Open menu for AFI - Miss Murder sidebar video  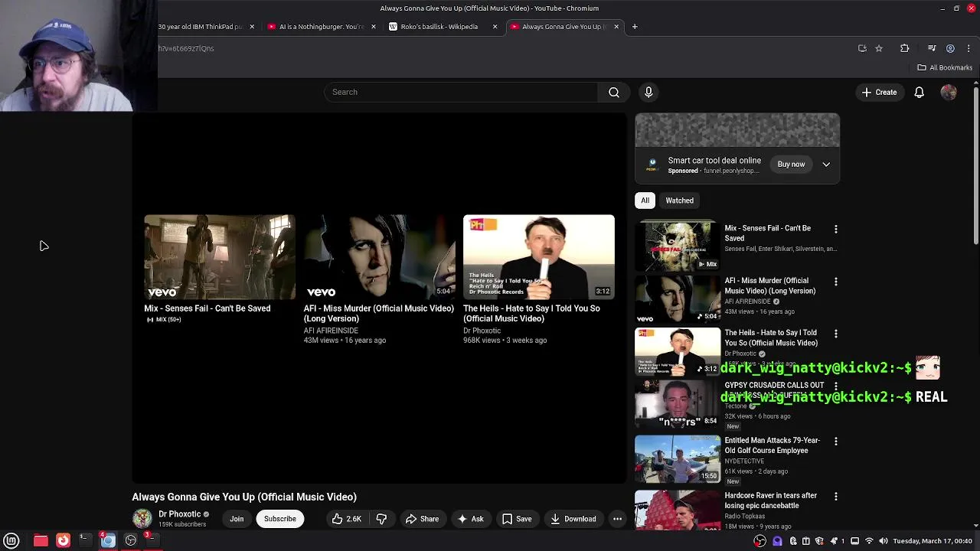[x=835, y=282]
